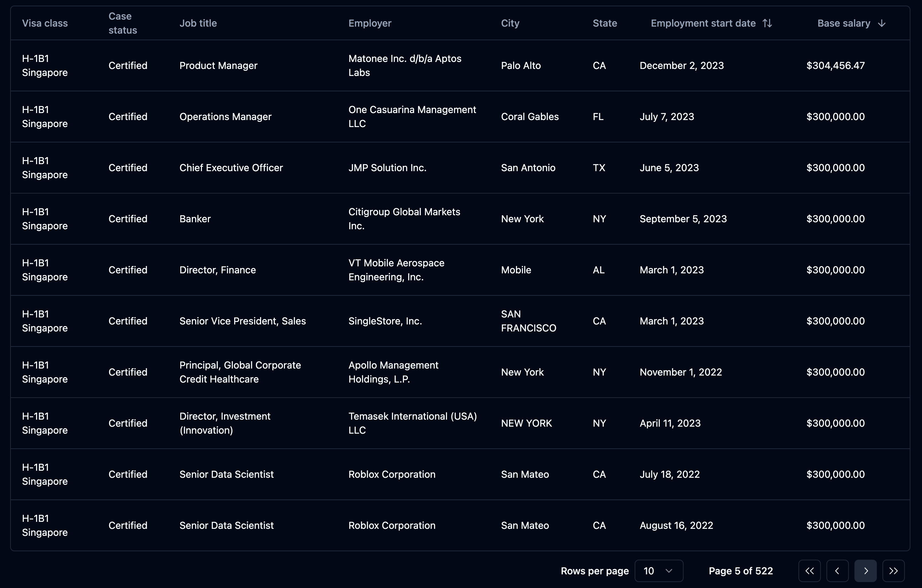This screenshot has width=922, height=588.
Task: Select the Chief Executive Officer job title
Action: click(231, 168)
